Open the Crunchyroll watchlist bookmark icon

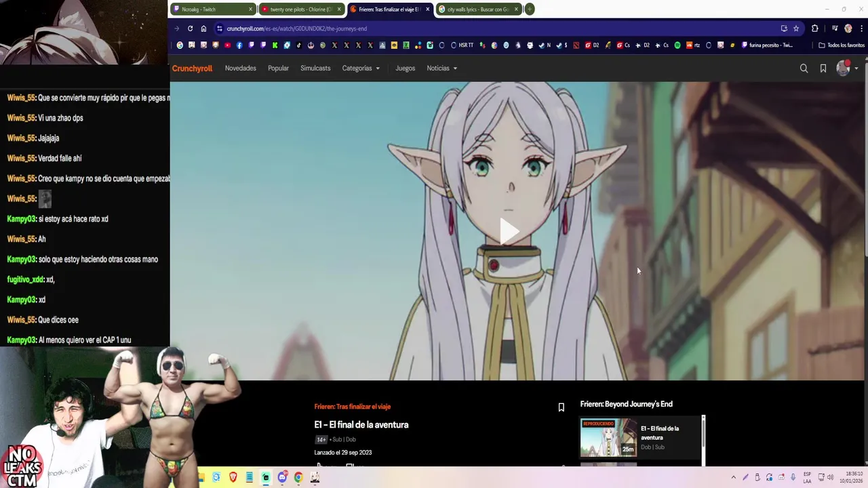823,68
